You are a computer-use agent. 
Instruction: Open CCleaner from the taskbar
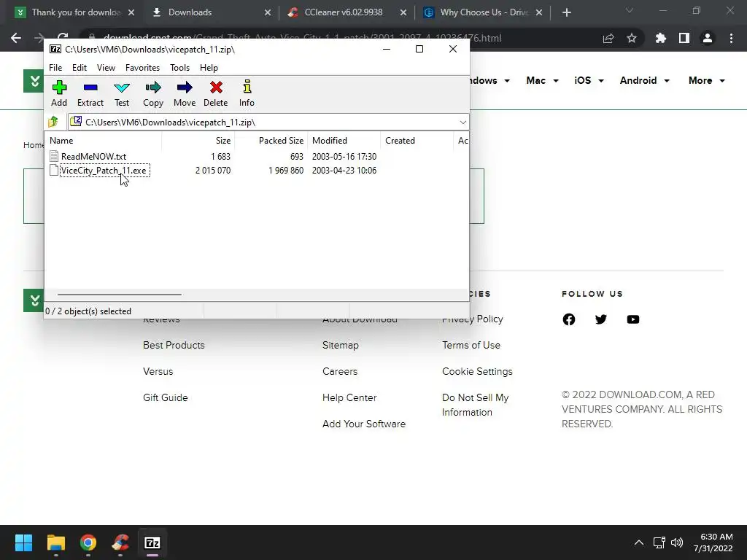pos(120,542)
